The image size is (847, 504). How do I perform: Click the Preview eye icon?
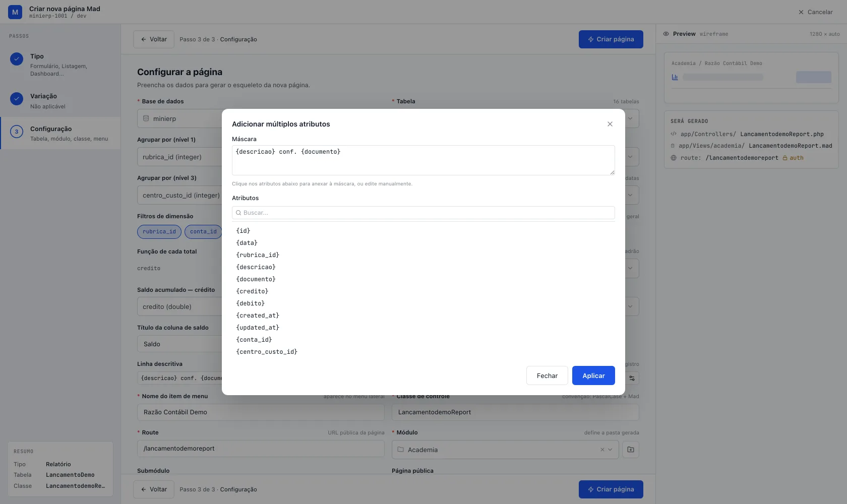(666, 34)
